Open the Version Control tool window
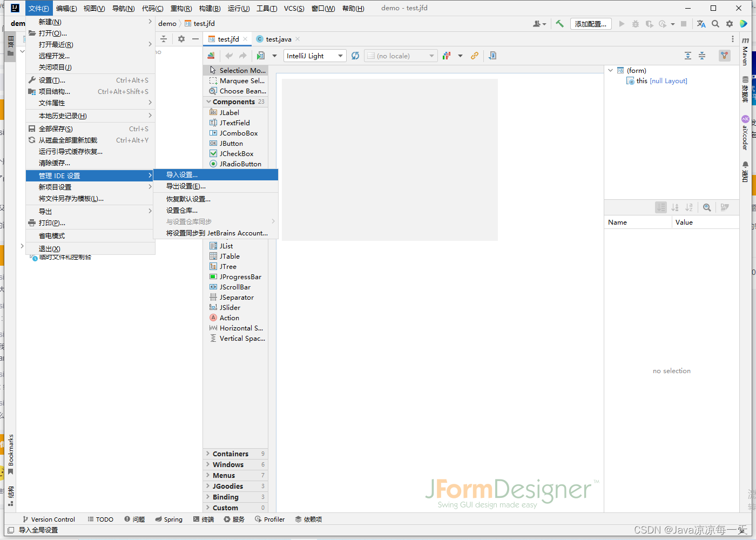 tap(49, 519)
